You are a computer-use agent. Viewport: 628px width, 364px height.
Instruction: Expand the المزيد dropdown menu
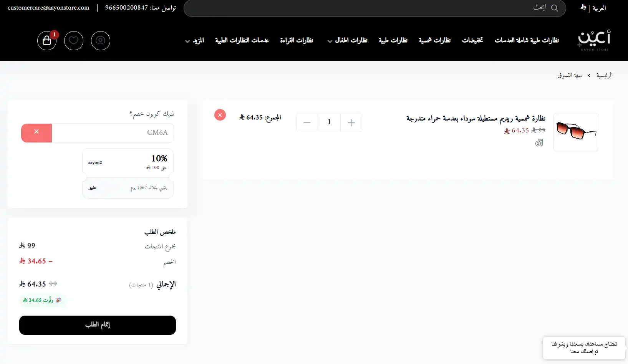point(194,40)
